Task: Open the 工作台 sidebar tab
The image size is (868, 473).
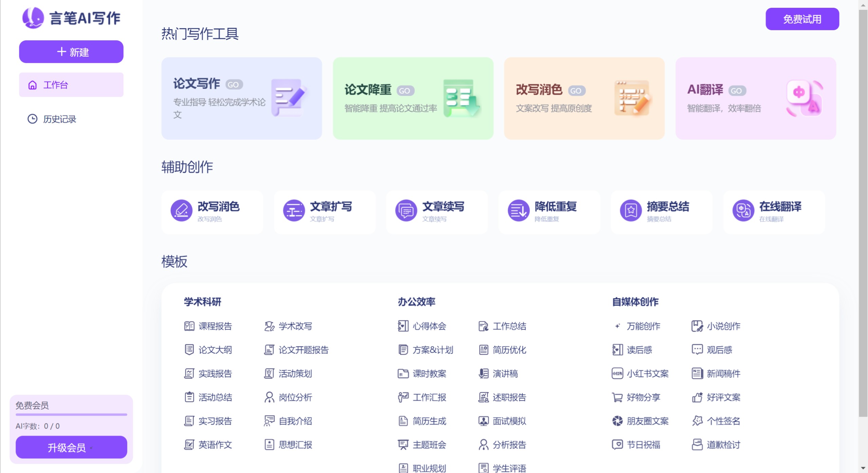Action: [x=71, y=85]
